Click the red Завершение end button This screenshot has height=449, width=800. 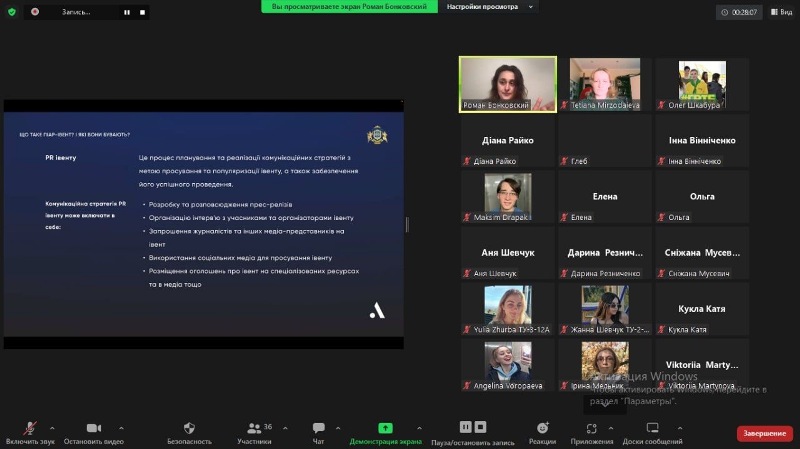(765, 433)
